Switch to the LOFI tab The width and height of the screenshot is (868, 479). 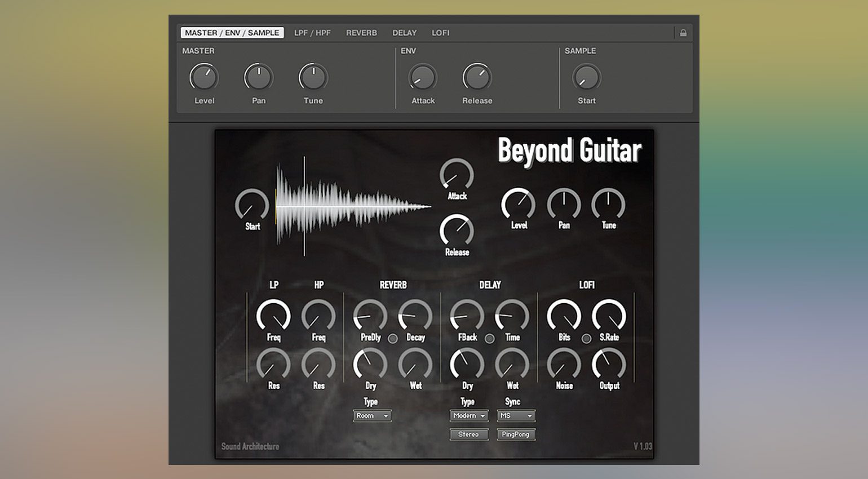(440, 33)
